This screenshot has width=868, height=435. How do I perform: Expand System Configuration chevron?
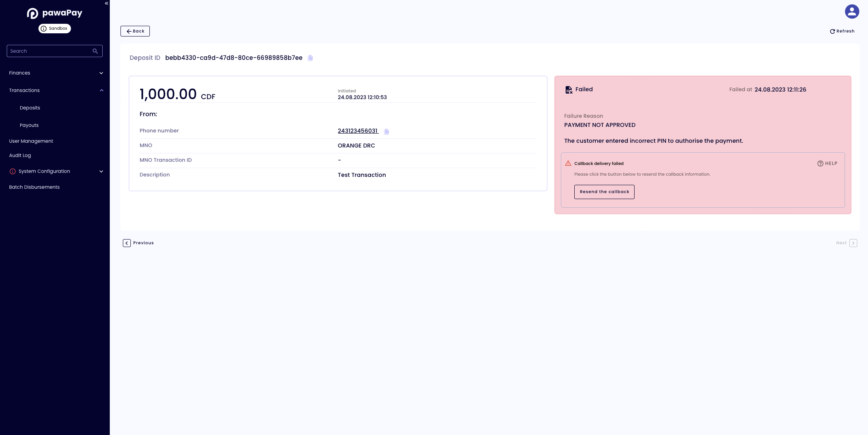[101, 171]
